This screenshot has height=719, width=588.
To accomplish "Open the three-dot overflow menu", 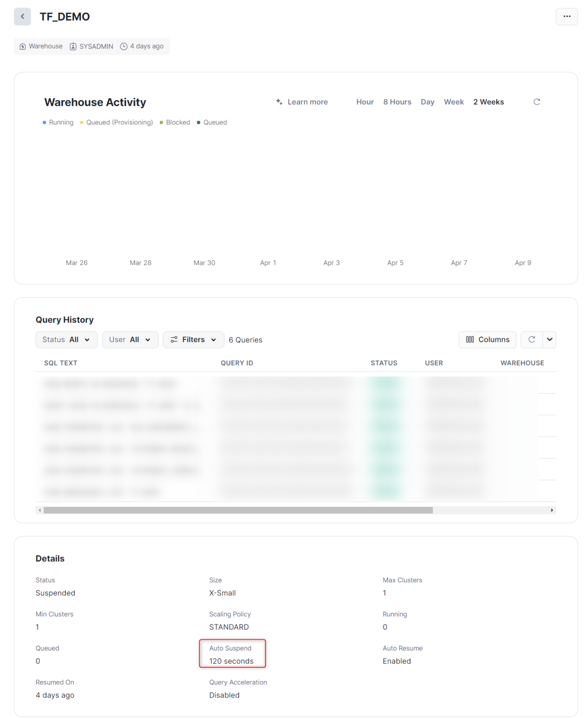I will pyautogui.click(x=566, y=16).
